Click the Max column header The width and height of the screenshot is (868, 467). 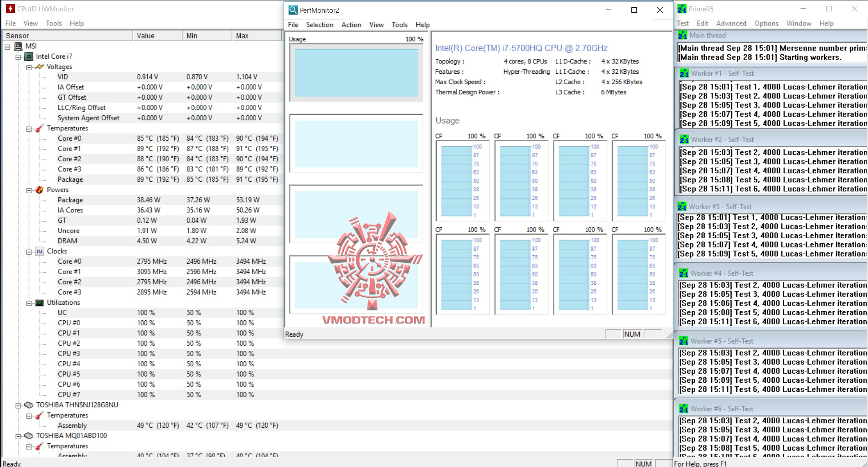point(257,36)
